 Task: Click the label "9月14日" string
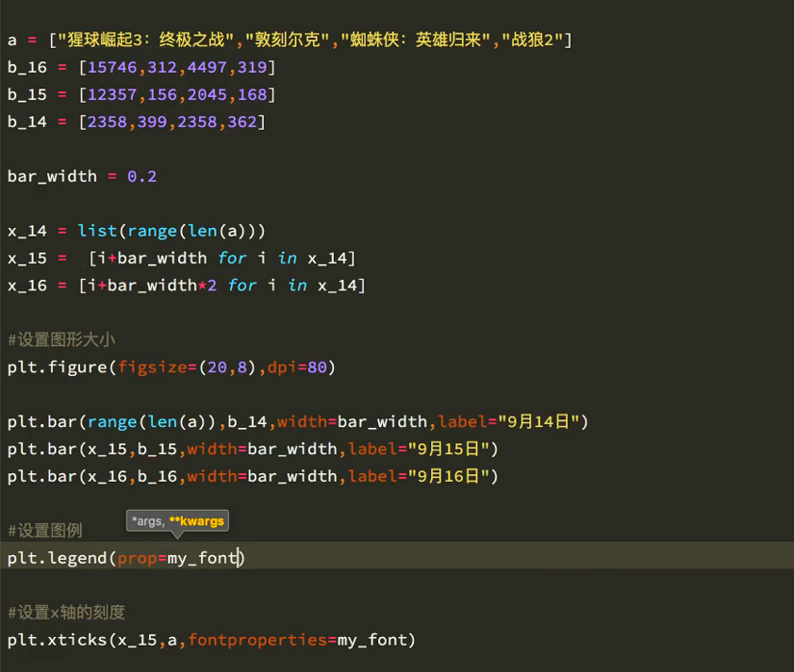(x=538, y=421)
